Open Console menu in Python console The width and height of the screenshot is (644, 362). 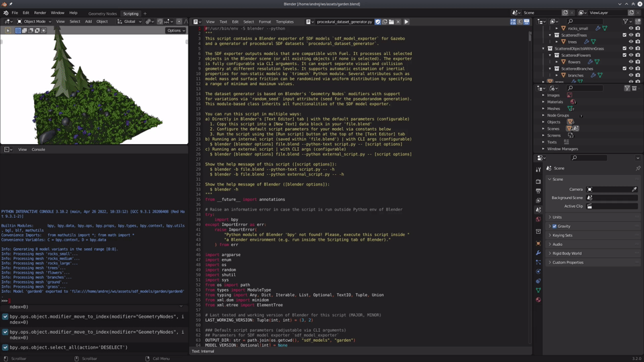tap(38, 149)
